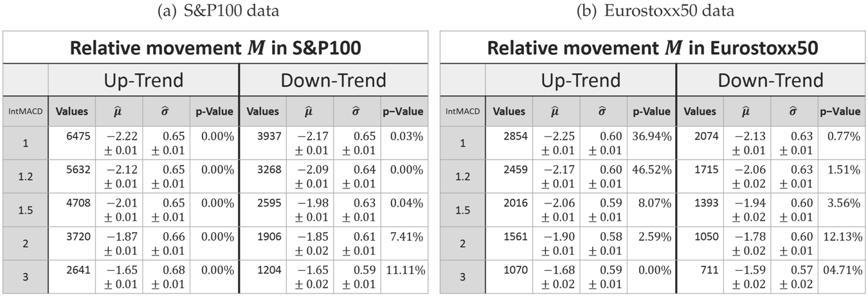This screenshot has width=868, height=296.
Task: Click the 'Relative movement M in Eurostoxx50' title
Action: coord(653,48)
